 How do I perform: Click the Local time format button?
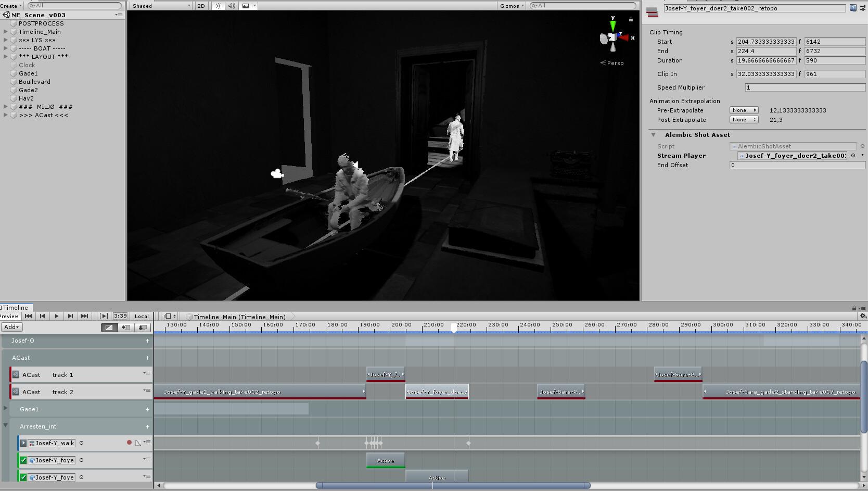point(141,316)
